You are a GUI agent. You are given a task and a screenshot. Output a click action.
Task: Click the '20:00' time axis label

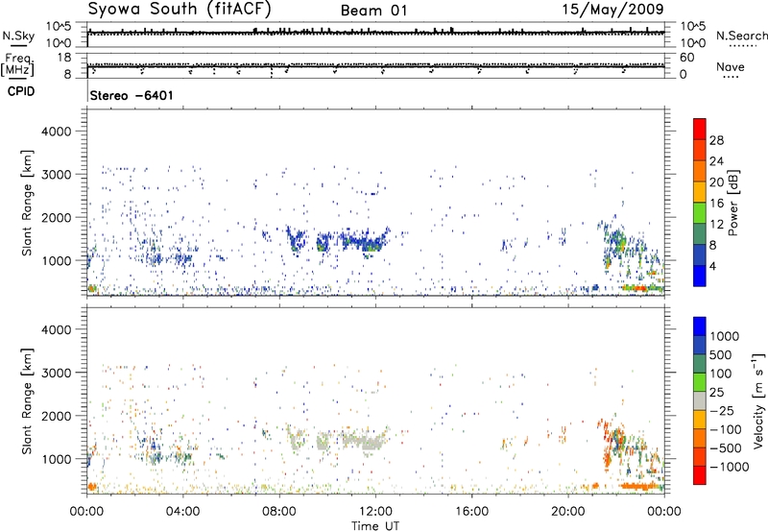(568, 512)
